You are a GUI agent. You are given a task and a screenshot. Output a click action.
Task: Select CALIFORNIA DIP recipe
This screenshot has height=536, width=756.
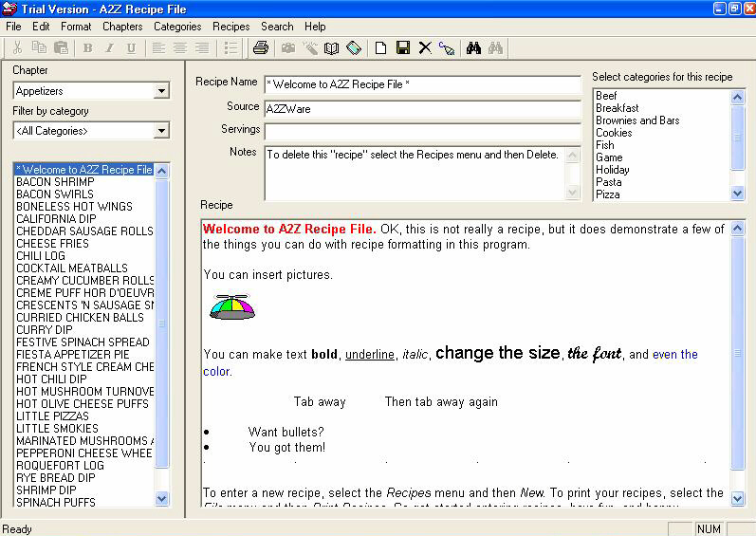[56, 219]
